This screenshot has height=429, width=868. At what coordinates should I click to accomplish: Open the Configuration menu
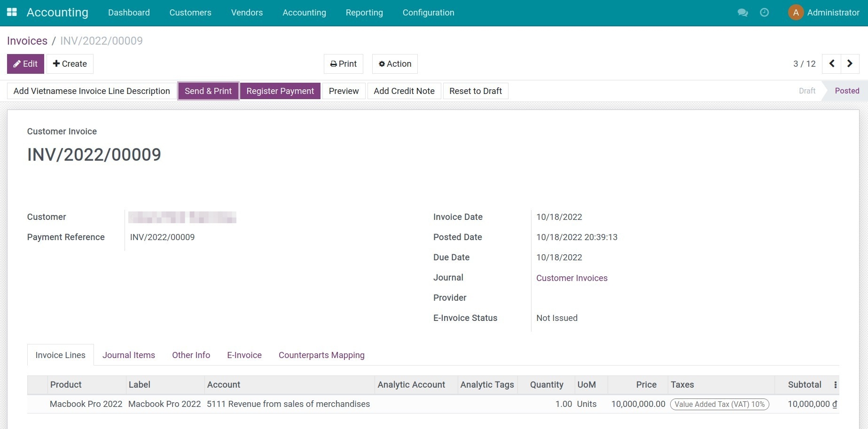[428, 13]
